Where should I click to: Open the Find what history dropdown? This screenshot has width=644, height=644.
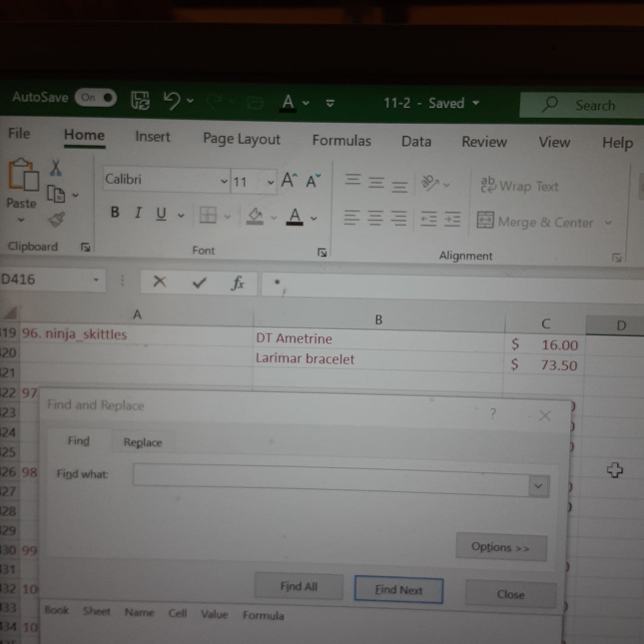(538, 486)
